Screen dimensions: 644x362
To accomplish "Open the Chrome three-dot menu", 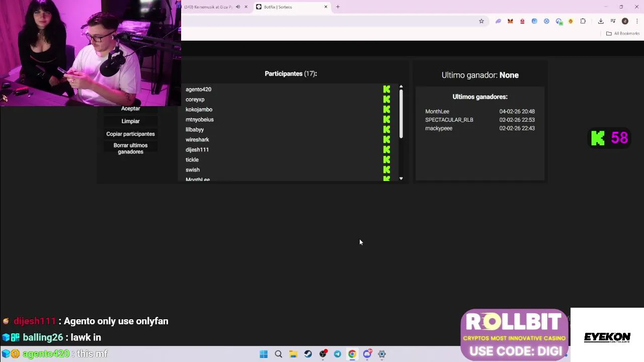I will [x=637, y=21].
